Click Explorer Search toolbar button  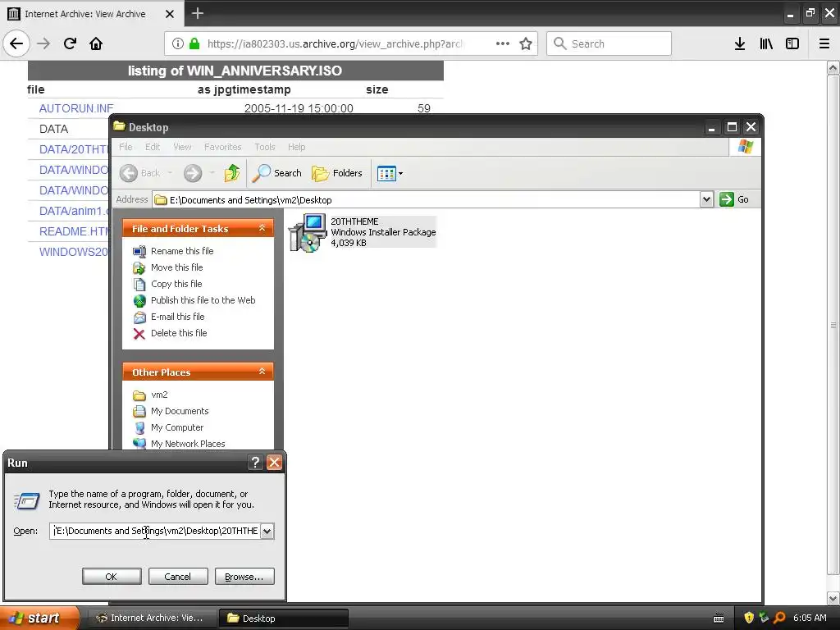(277, 173)
